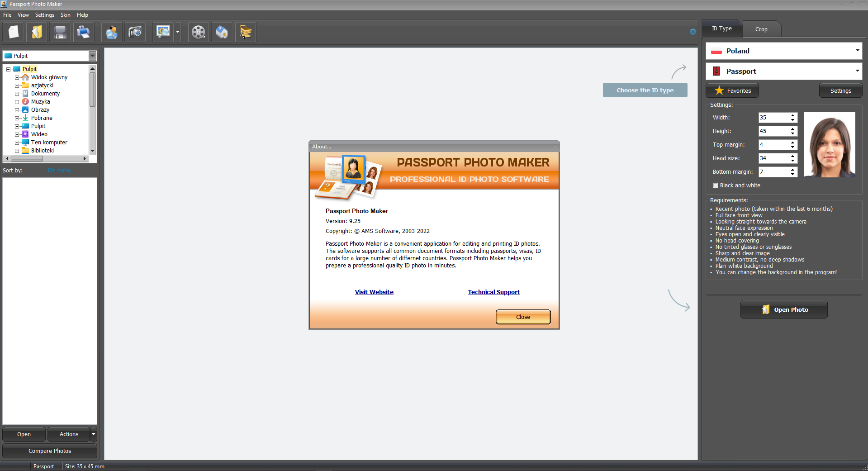Click the child Pulpit desktop icon in tree

coord(25,126)
